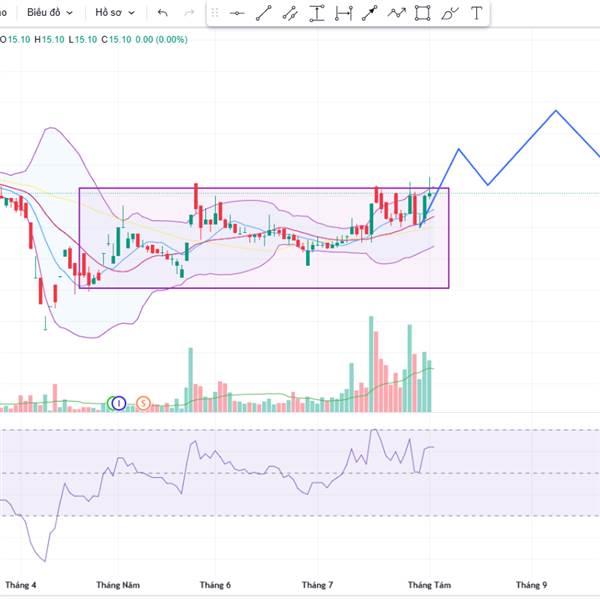Select the horizontal line drawing tool
This screenshot has width=600, height=600.
click(x=237, y=13)
